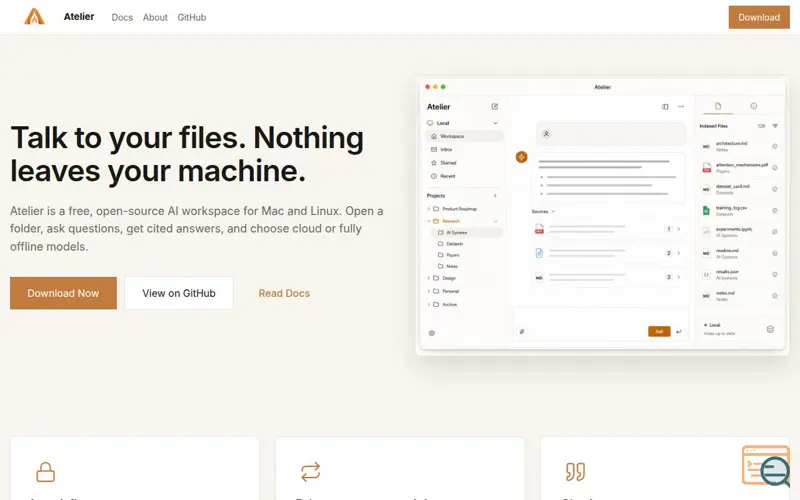The width and height of the screenshot is (800, 500).
Task: Click the orange Ask button
Action: 659,332
